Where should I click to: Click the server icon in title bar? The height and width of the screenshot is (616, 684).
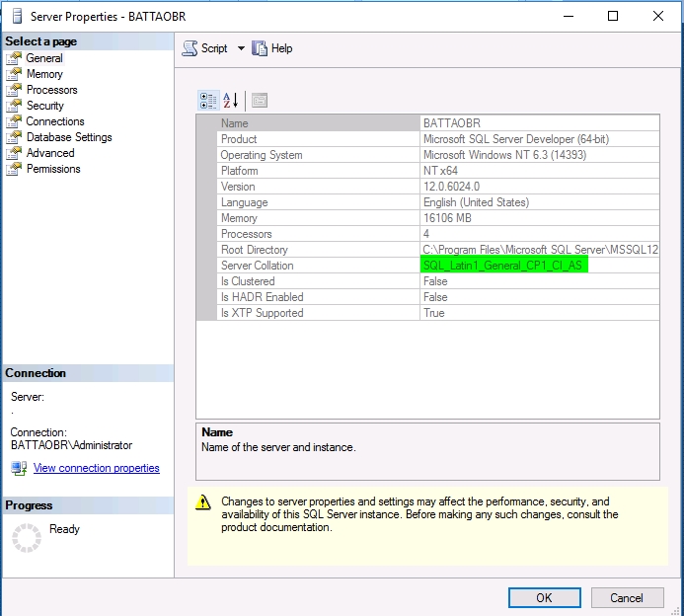(x=17, y=17)
